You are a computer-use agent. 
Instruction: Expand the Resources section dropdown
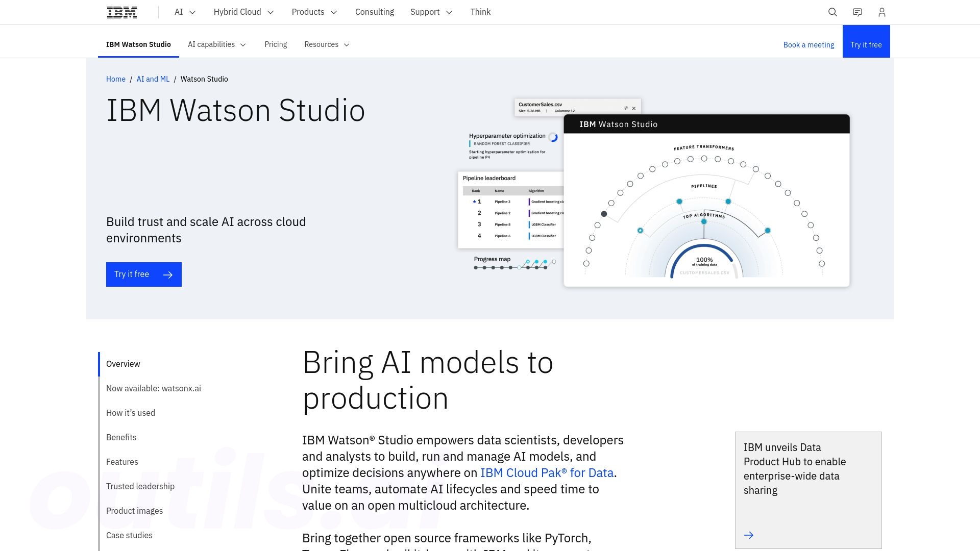click(328, 44)
